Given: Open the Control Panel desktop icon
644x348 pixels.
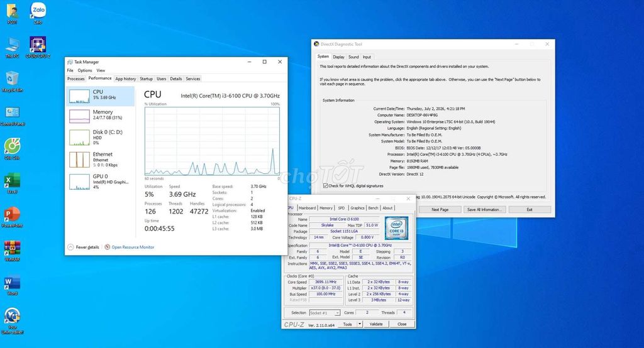Looking at the screenshot, I should [x=13, y=116].
